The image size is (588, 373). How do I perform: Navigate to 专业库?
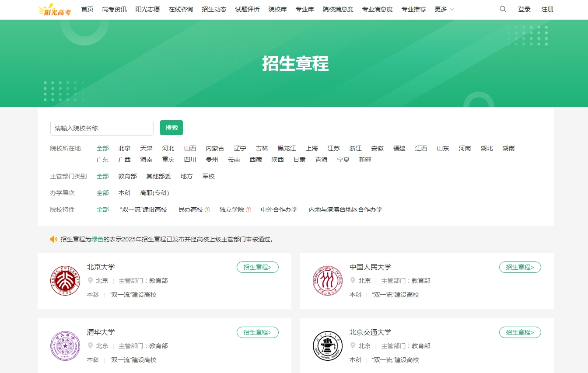coord(305,9)
